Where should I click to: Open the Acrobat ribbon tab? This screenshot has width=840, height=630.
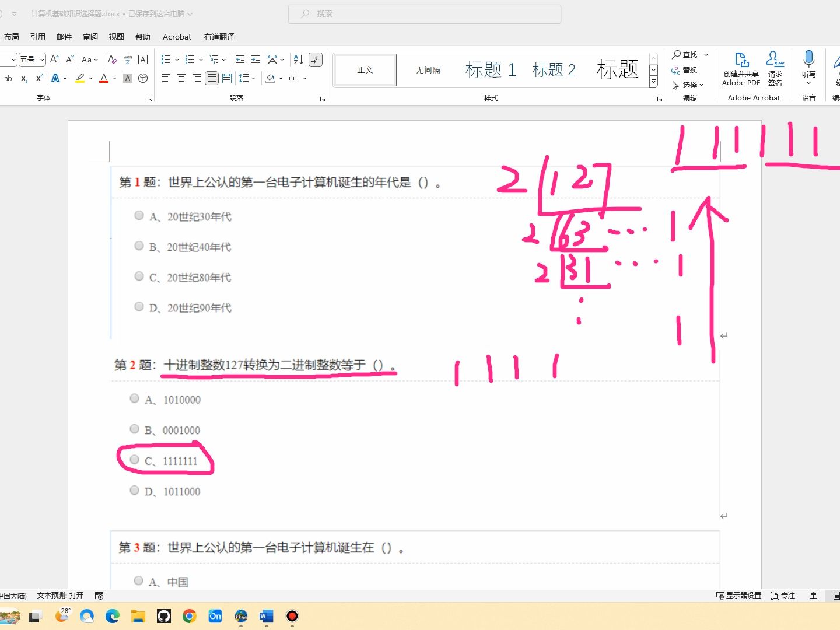176,36
